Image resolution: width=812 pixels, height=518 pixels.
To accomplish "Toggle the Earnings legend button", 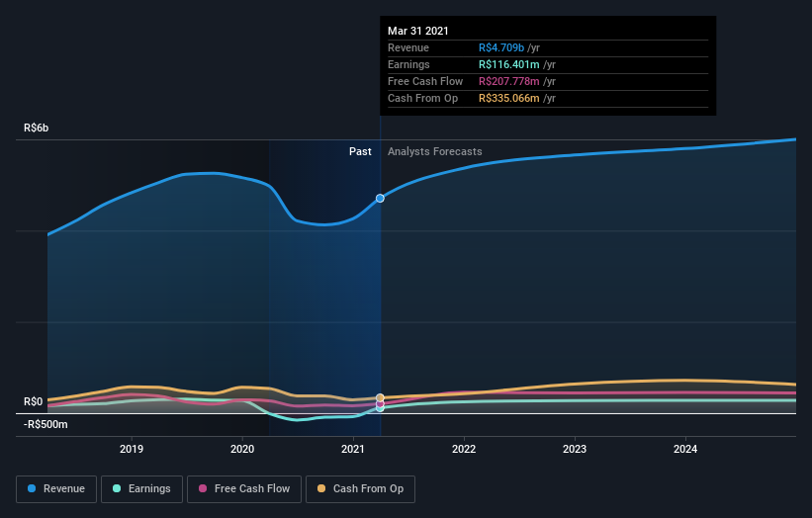I will point(141,489).
